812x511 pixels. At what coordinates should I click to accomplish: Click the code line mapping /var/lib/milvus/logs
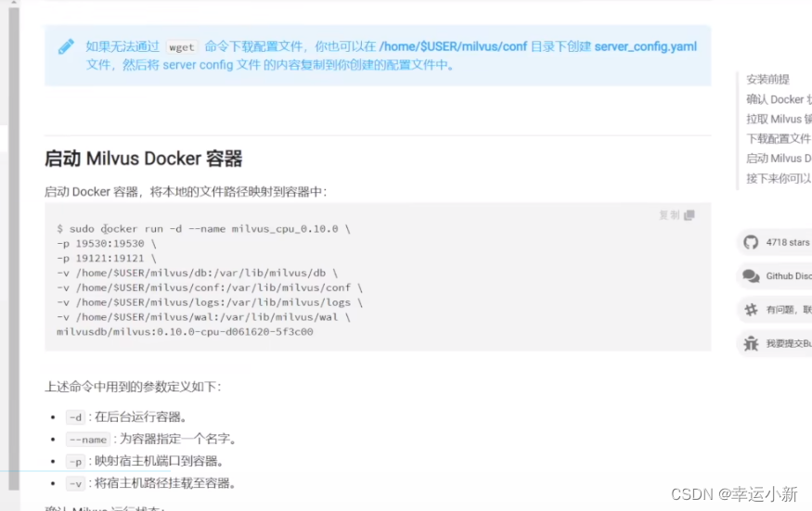click(210, 302)
